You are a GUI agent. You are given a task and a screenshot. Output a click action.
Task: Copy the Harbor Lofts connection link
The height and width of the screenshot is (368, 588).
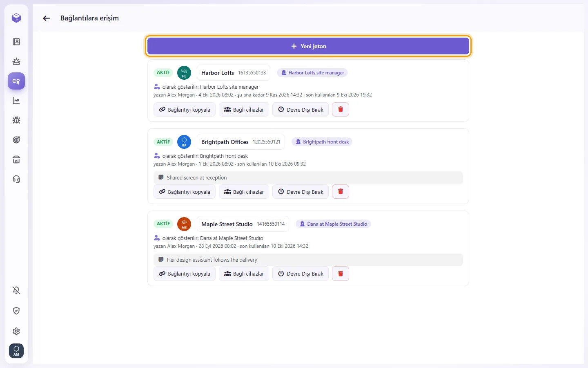tap(185, 110)
